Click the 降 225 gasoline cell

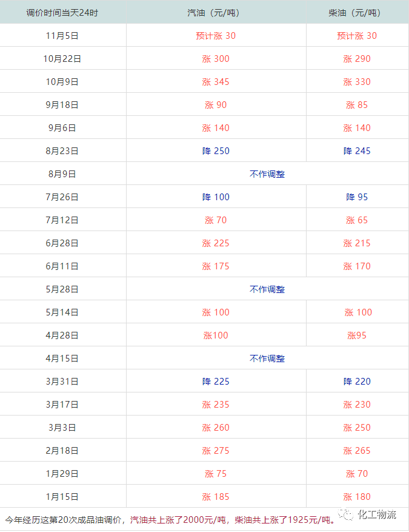216,382
